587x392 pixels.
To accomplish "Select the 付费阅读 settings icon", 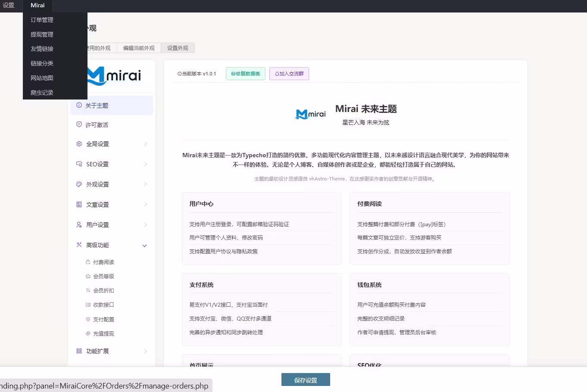I will coord(87,261).
